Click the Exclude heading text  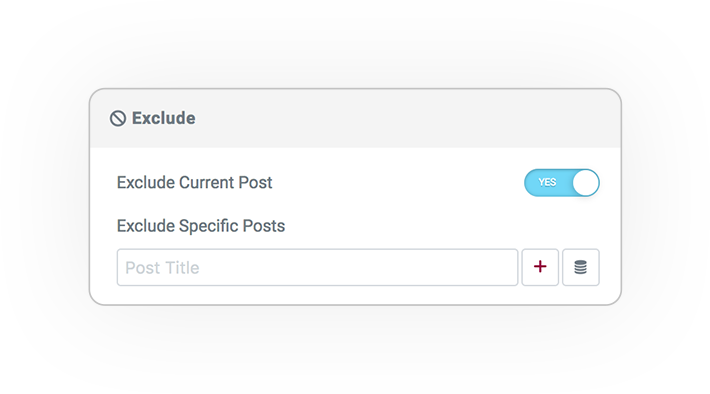click(163, 118)
